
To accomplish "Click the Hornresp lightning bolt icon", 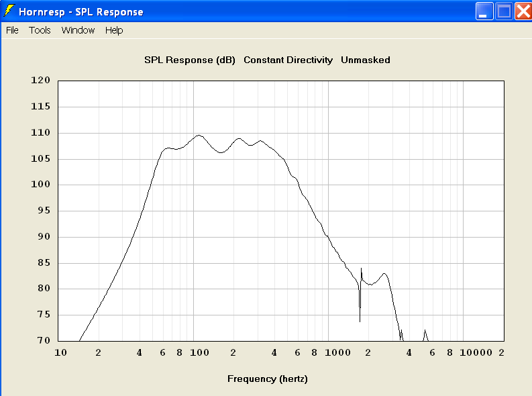I will coord(9,11).
